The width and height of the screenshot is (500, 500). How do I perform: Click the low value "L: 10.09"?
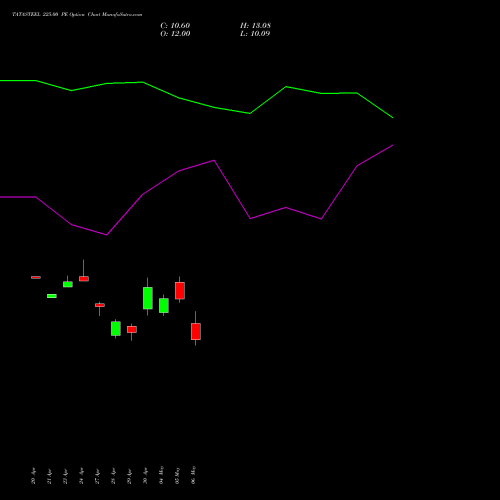tap(255, 34)
